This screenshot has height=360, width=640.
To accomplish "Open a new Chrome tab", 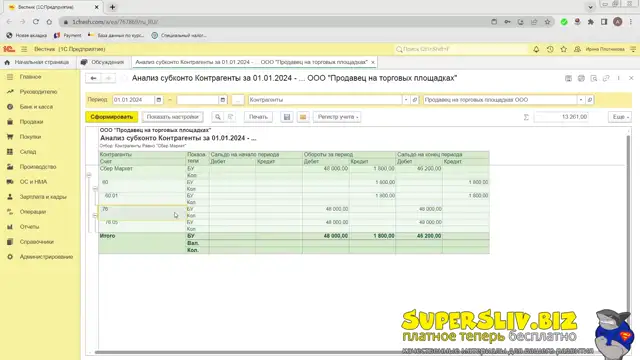I will [x=112, y=7].
